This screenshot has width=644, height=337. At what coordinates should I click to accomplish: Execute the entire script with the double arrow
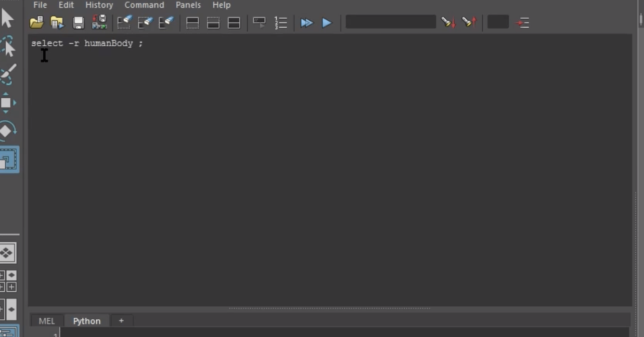(307, 22)
